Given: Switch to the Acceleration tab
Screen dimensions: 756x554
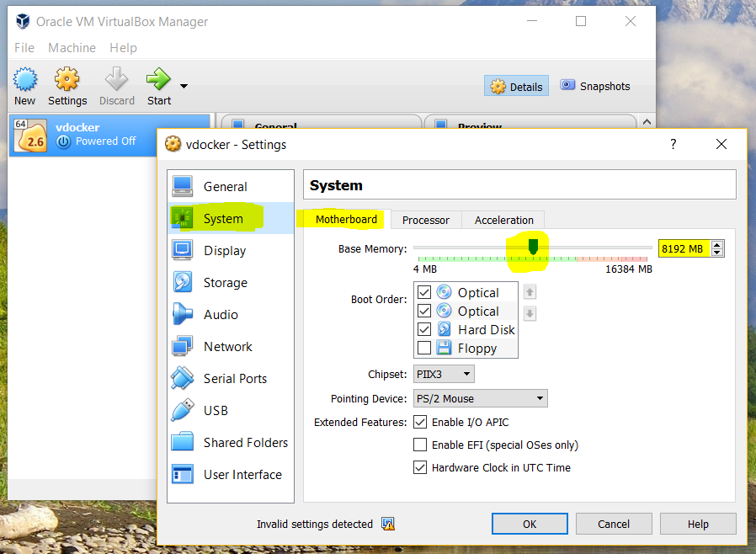Looking at the screenshot, I should pos(503,220).
